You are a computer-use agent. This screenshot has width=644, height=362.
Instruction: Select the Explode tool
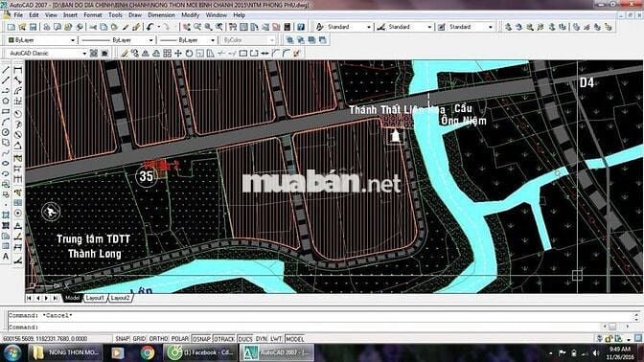pyautogui.click(x=297, y=54)
